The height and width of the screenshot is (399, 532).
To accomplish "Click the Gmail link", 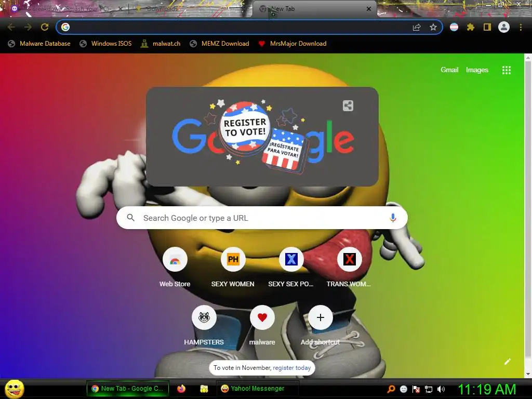I will (449, 70).
